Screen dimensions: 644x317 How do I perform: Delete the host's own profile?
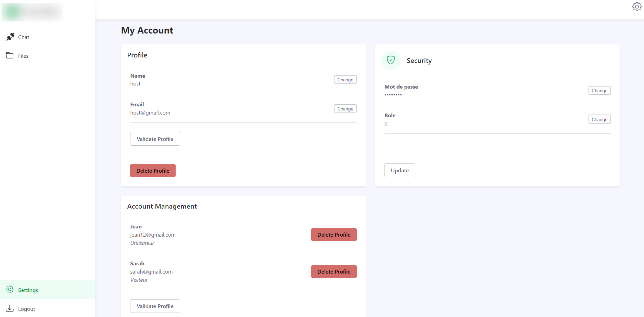(153, 171)
